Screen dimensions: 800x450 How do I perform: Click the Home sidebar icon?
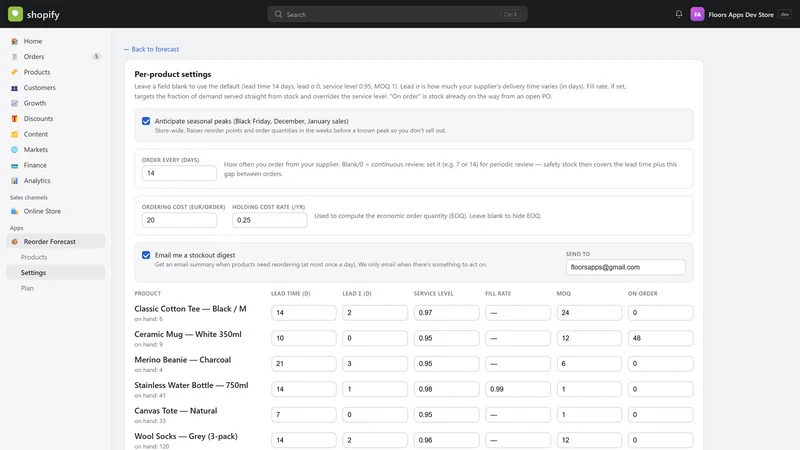(14, 41)
